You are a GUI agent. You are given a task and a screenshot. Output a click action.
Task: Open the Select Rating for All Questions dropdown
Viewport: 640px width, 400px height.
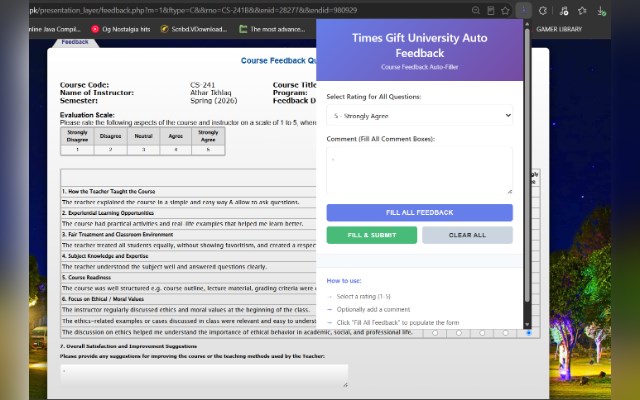click(x=420, y=116)
